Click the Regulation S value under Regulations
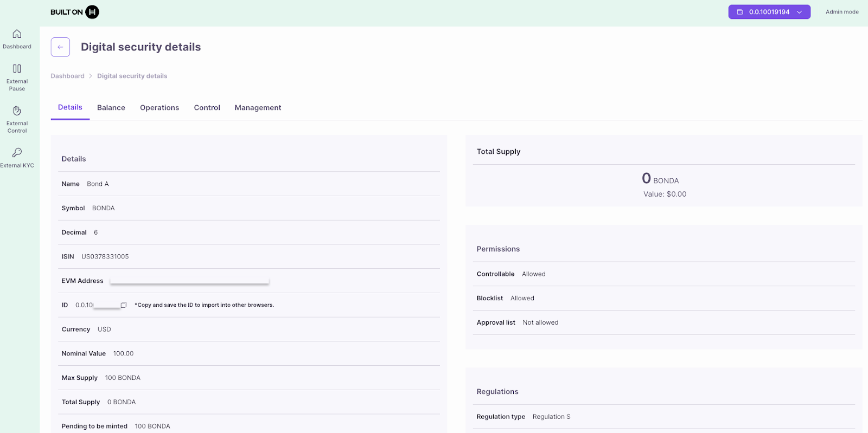Image resolution: width=868 pixels, height=433 pixels. click(551, 417)
